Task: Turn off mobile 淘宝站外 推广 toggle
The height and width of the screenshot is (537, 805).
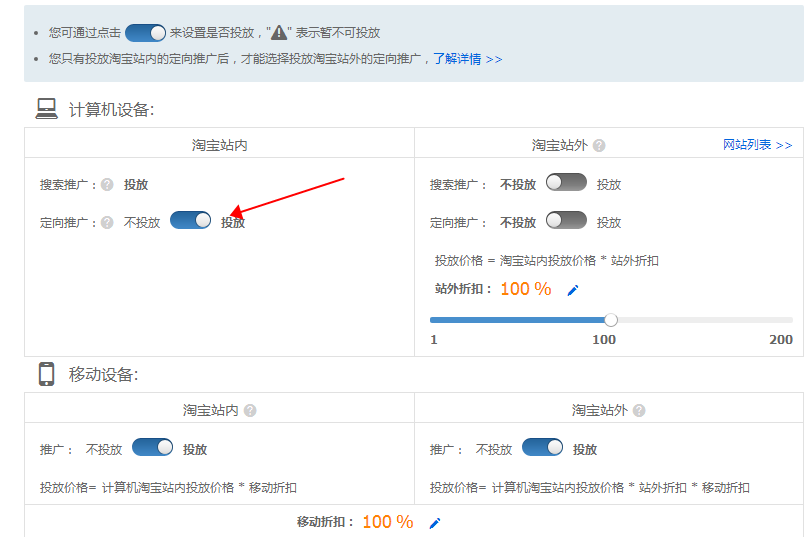Action: pos(542,448)
